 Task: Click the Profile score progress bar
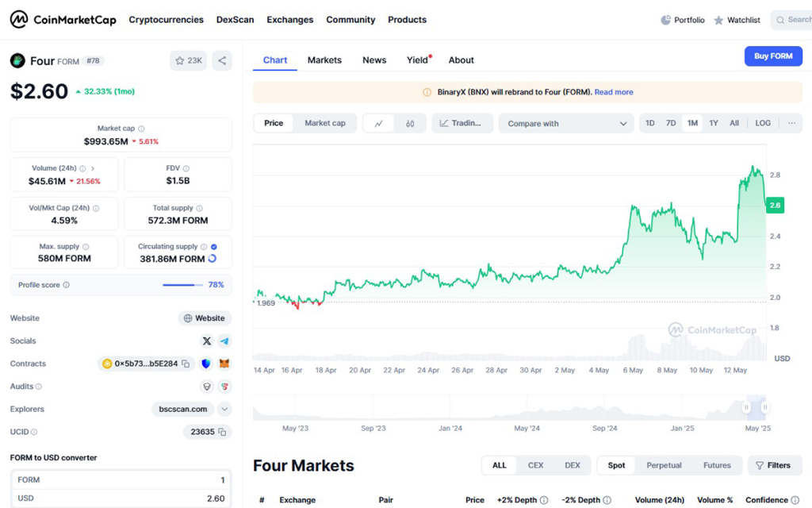182,285
